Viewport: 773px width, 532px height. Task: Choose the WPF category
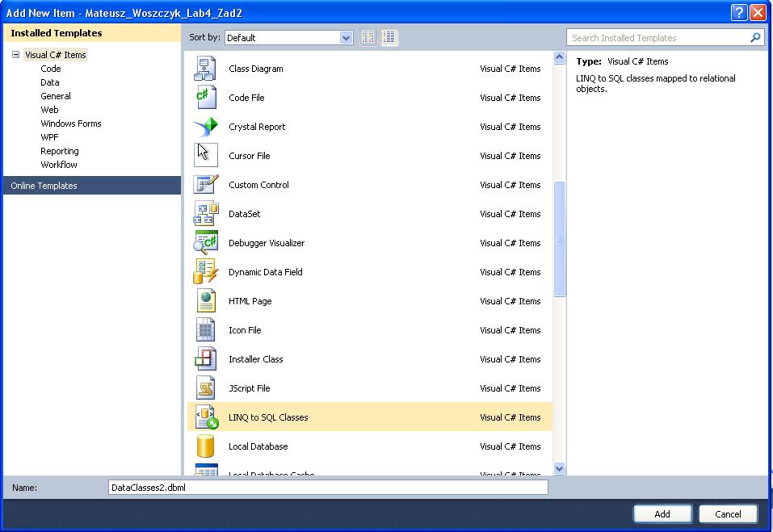pos(49,137)
